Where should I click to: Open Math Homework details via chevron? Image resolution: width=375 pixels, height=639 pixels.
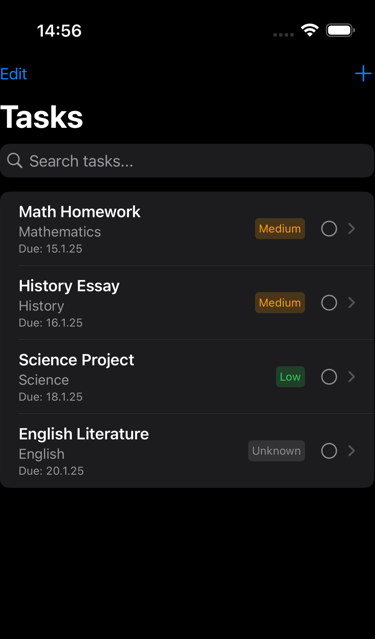pos(352,229)
